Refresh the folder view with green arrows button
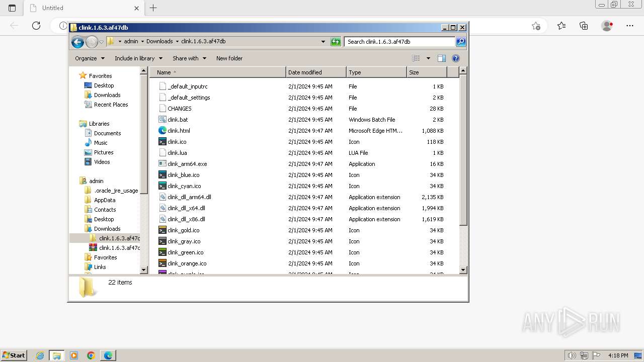644x362 pixels. point(336,42)
